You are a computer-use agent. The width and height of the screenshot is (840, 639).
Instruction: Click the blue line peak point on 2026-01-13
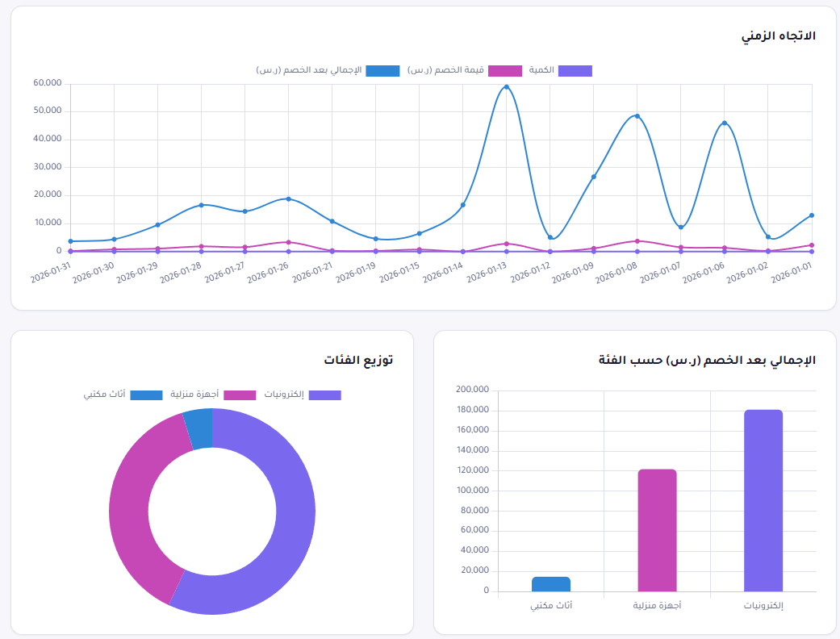[x=506, y=87]
